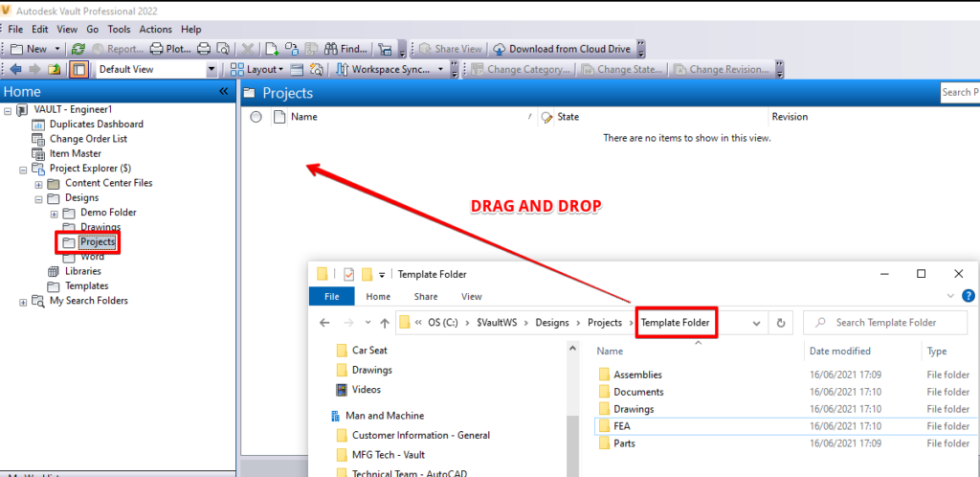Screen dimensions: 980x477
Task: Click the round status icon column header
Action: point(256,117)
